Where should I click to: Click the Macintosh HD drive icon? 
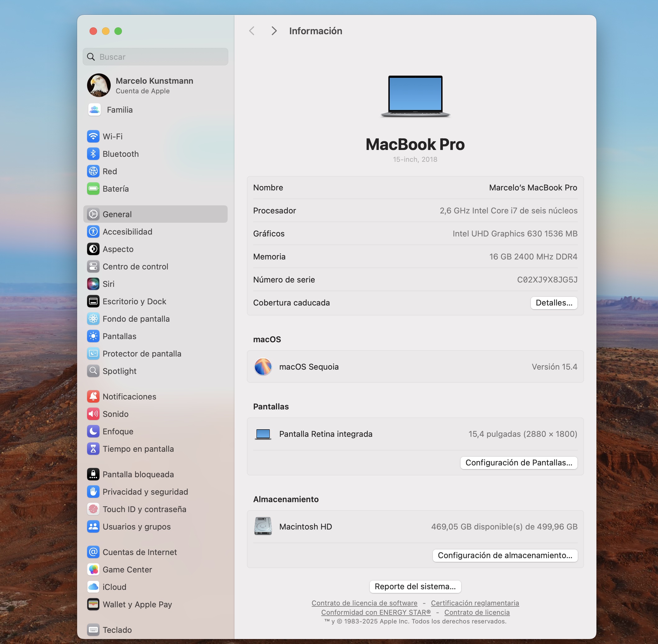click(x=263, y=526)
